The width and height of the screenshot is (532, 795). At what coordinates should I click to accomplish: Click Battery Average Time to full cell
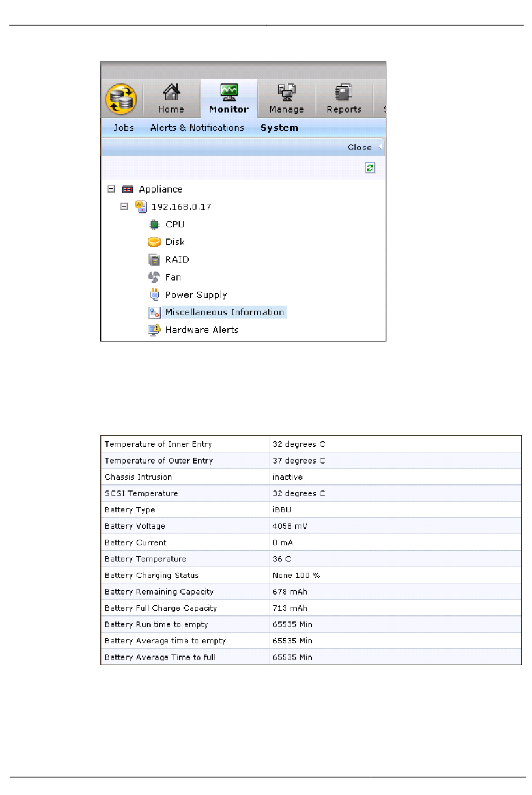click(x=185, y=657)
